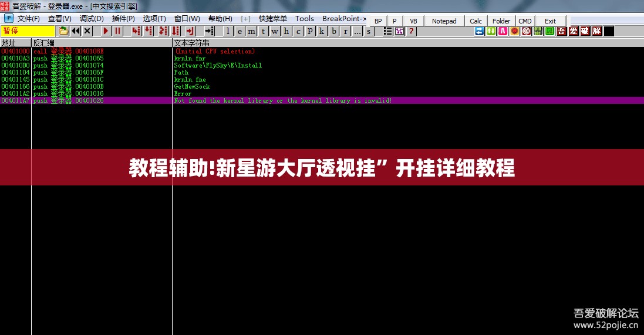
Task: Click the CMD button
Action: 525,21
